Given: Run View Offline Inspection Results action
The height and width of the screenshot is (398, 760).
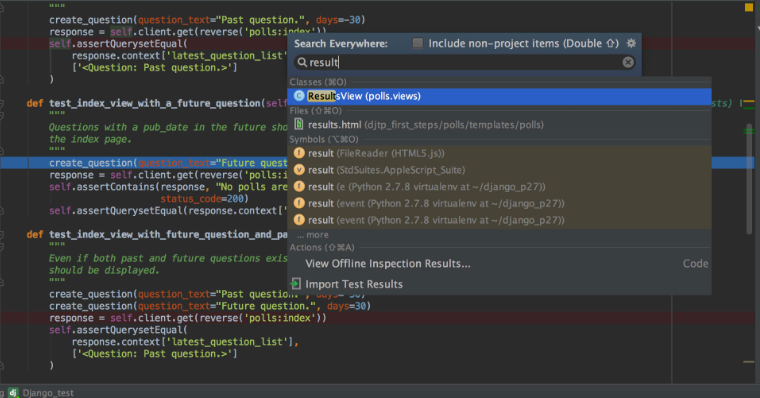Looking at the screenshot, I should [x=499, y=264].
